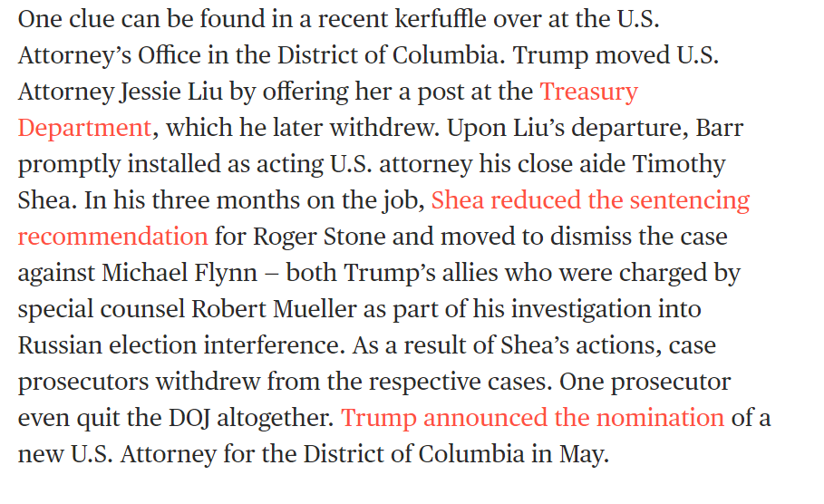
Task: Click on the name 'Jessie'
Action: tap(150, 92)
